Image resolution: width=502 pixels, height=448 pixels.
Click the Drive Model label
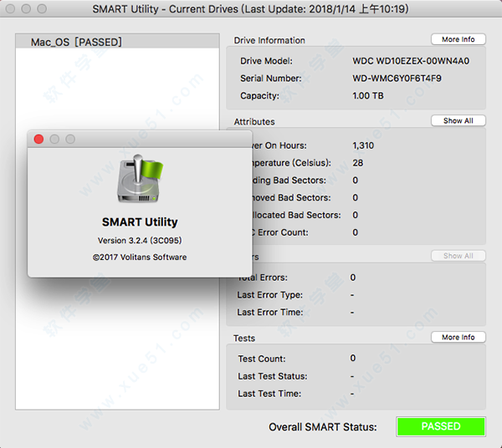click(266, 61)
